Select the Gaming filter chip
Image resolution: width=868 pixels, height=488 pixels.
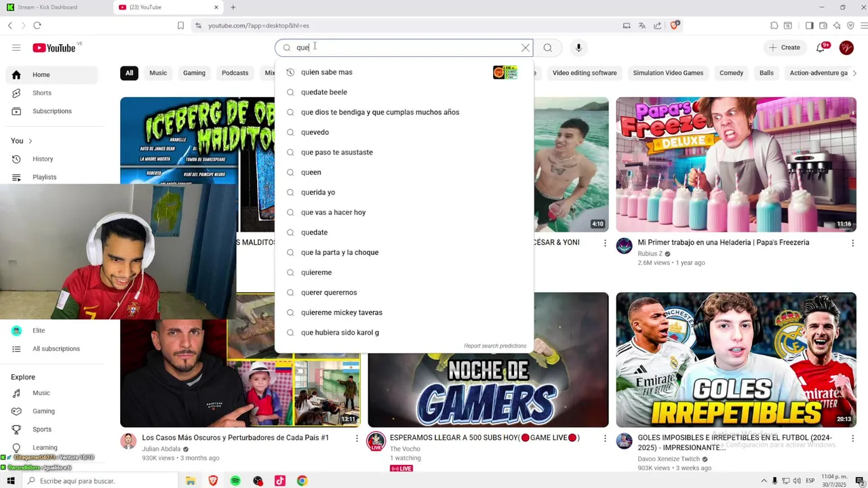(194, 73)
